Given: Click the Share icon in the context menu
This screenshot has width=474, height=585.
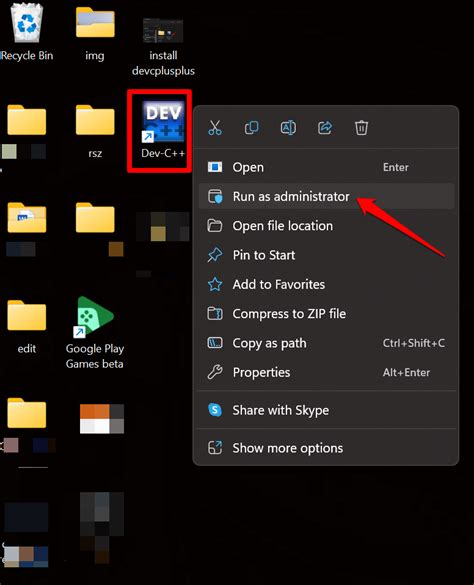Looking at the screenshot, I should pos(325,128).
